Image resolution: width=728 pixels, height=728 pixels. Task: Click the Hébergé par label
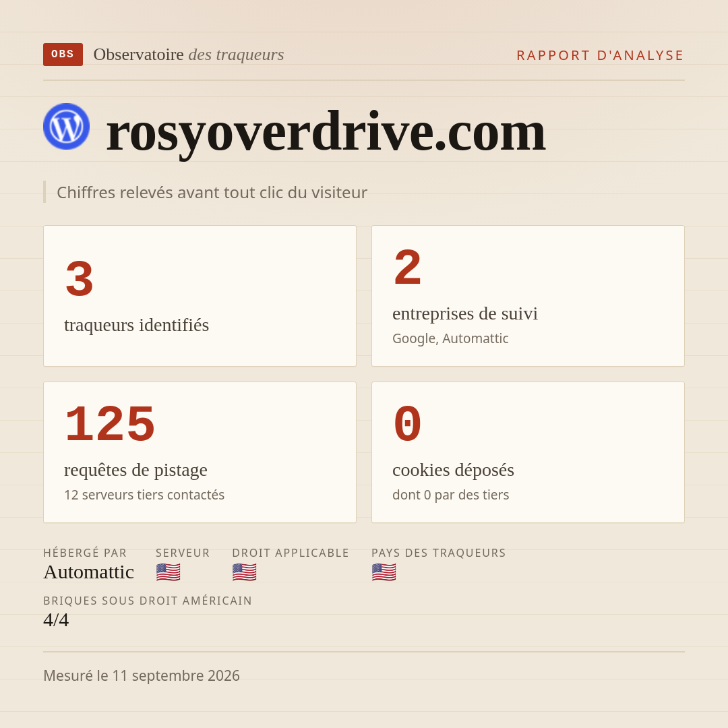coord(85,553)
